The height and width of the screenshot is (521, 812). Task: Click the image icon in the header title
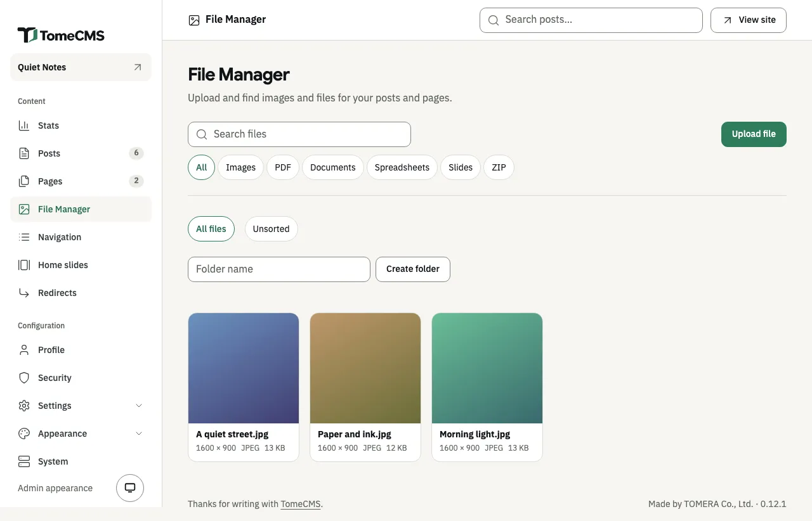click(194, 20)
